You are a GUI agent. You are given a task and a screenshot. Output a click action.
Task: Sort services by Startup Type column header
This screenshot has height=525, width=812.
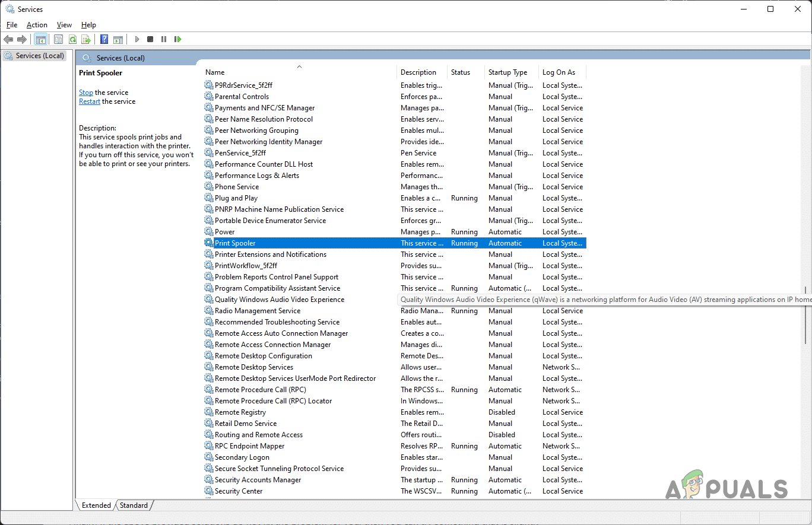coord(507,72)
